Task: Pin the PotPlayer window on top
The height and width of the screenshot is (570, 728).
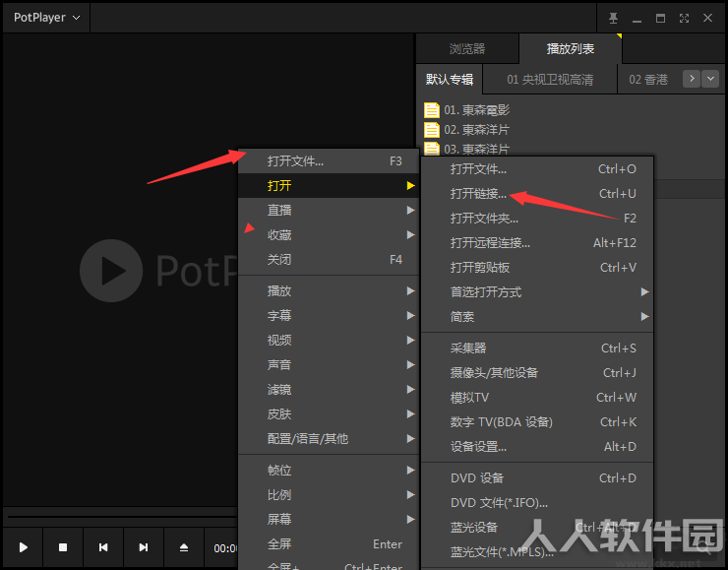Action: [x=613, y=18]
